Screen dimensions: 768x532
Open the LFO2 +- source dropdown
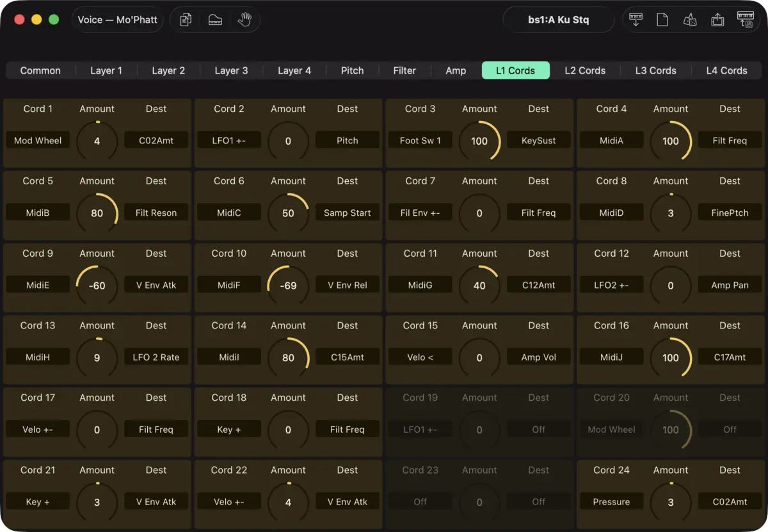coord(611,285)
